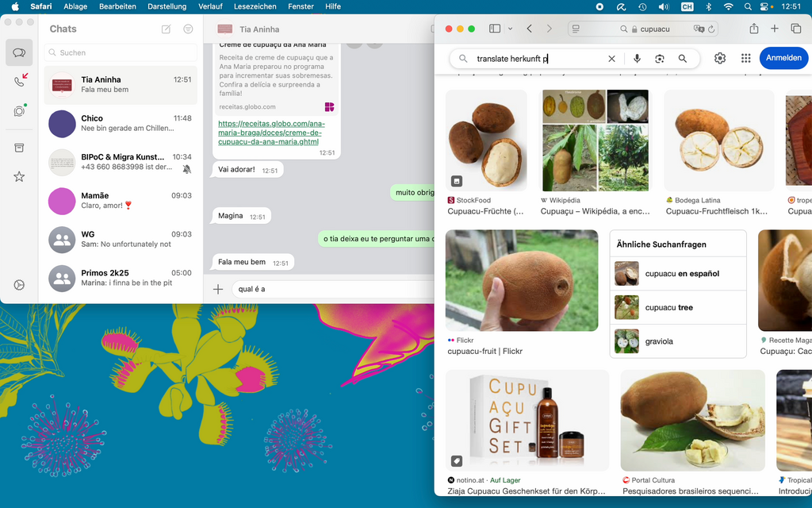This screenshot has width=812, height=508.
Task: Open the Tia Aninha chat
Action: tap(121, 84)
